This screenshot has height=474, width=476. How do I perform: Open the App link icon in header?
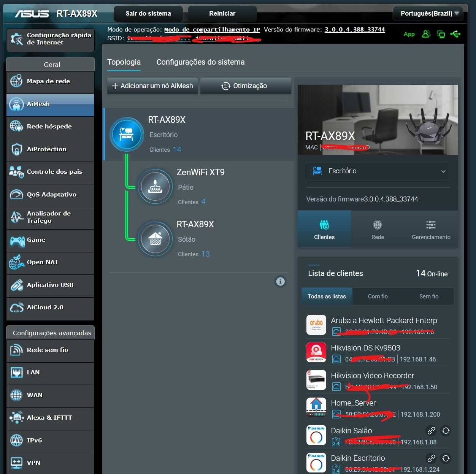click(409, 34)
